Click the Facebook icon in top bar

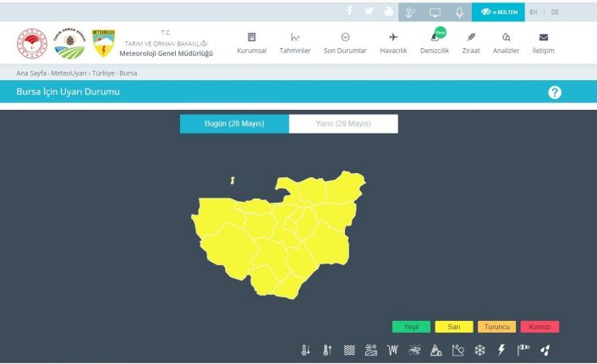coord(349,12)
